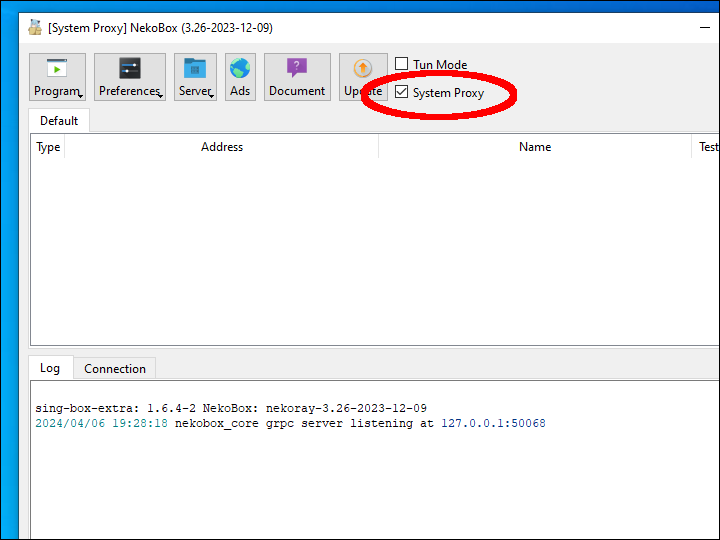Select the Default group tab

pos(59,121)
